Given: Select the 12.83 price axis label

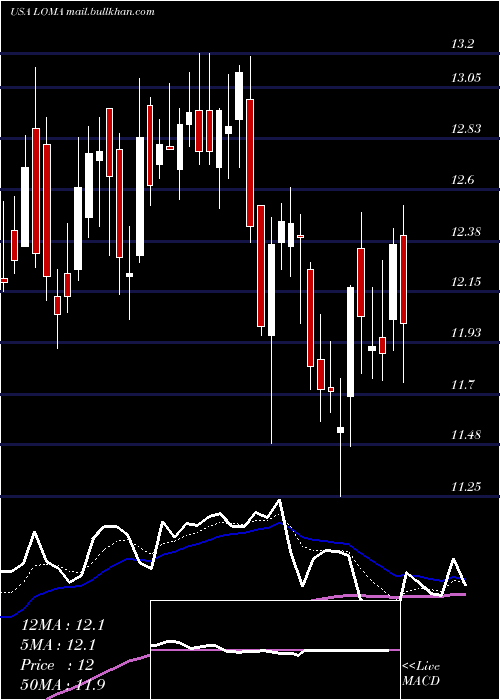Looking at the screenshot, I should coord(466,129).
